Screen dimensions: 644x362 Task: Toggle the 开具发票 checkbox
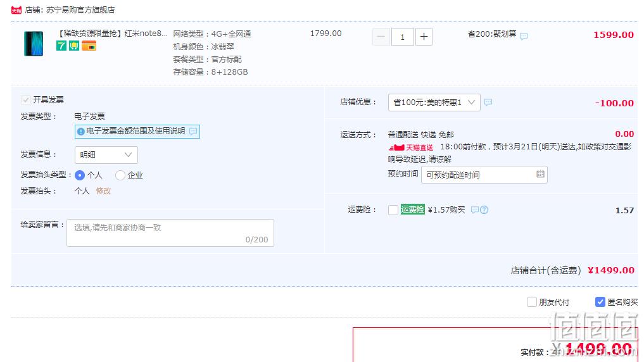click(x=26, y=100)
